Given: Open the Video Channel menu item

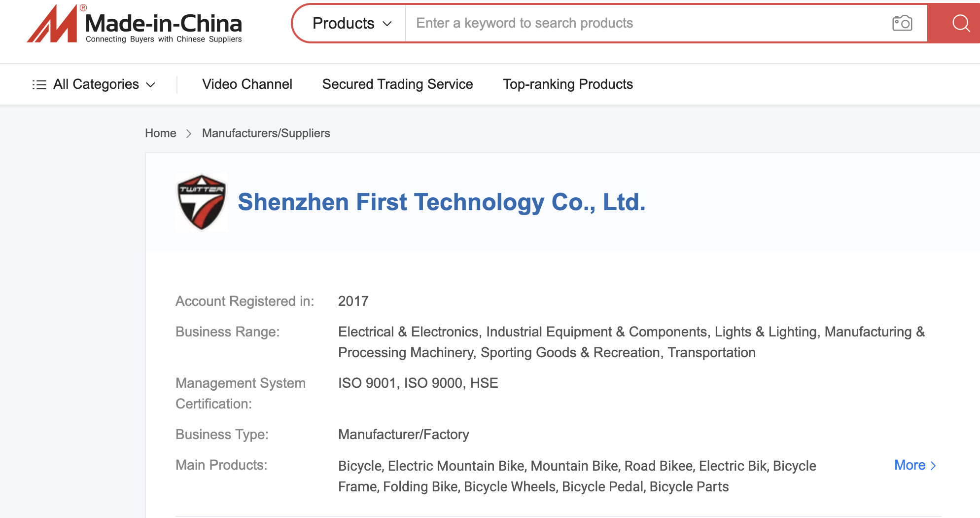Looking at the screenshot, I should (x=247, y=84).
